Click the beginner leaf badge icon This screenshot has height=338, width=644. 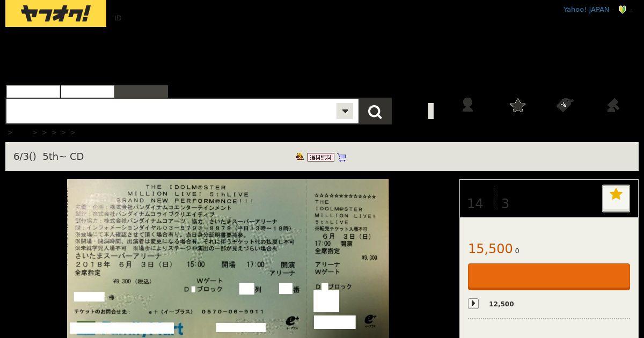(623, 10)
